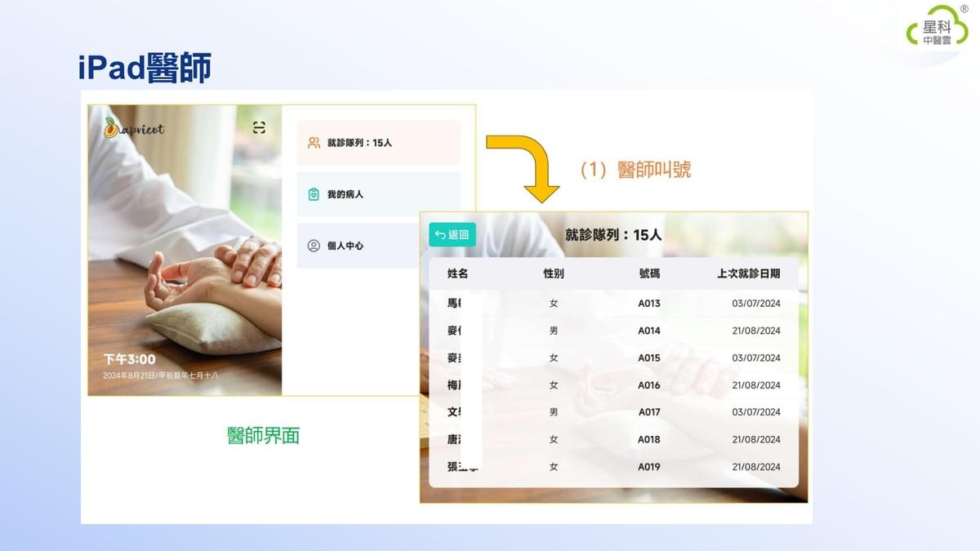Open the 就診隊列：15人 menu entry
Viewport: 980px width, 551px height.
pyautogui.click(x=379, y=143)
